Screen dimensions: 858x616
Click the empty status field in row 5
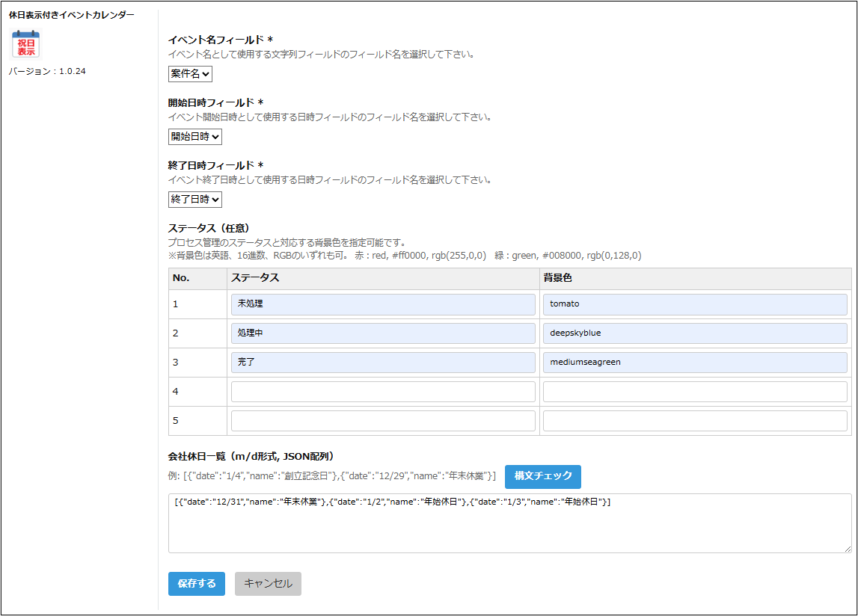(x=383, y=421)
